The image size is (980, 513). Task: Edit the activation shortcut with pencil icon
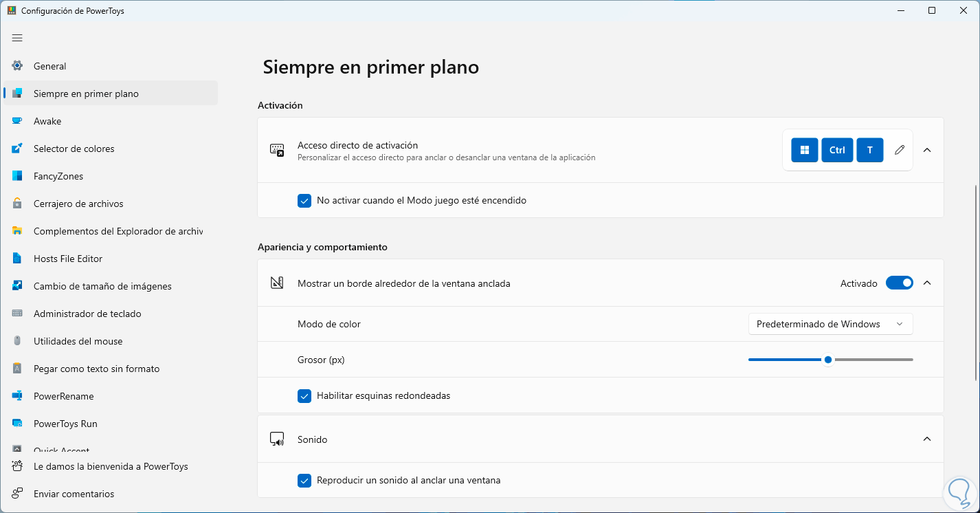coord(900,150)
